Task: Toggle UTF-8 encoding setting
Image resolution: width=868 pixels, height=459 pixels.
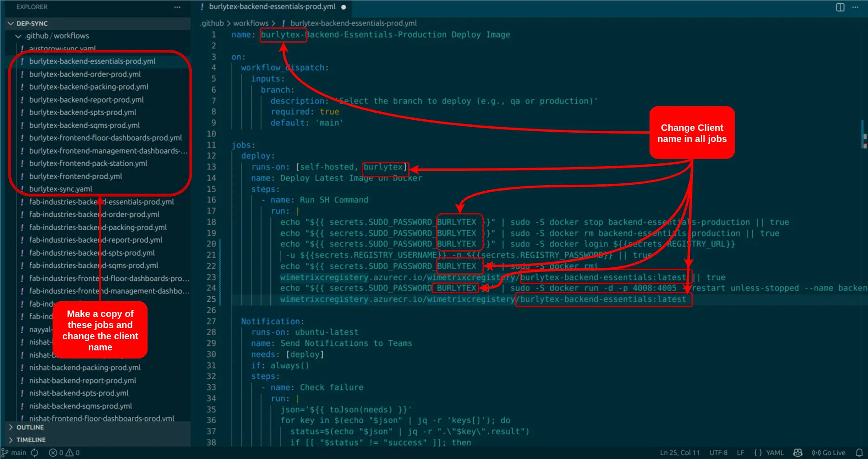Action: coord(718,453)
